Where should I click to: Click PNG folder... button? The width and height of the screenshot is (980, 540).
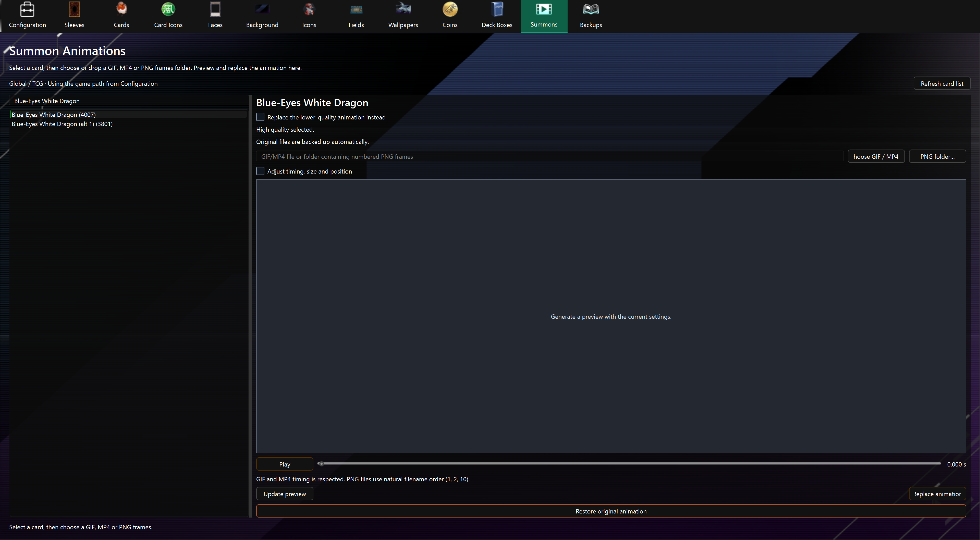tap(937, 156)
